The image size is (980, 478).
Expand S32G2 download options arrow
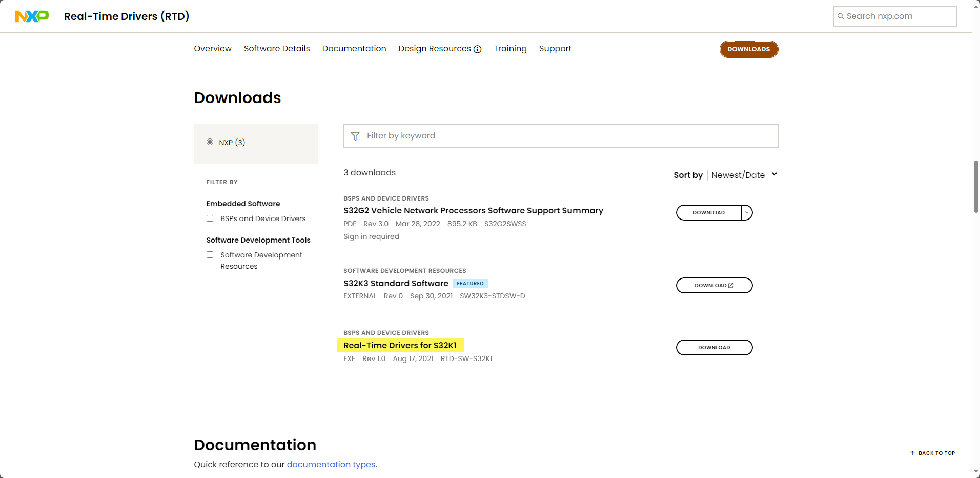tap(747, 212)
